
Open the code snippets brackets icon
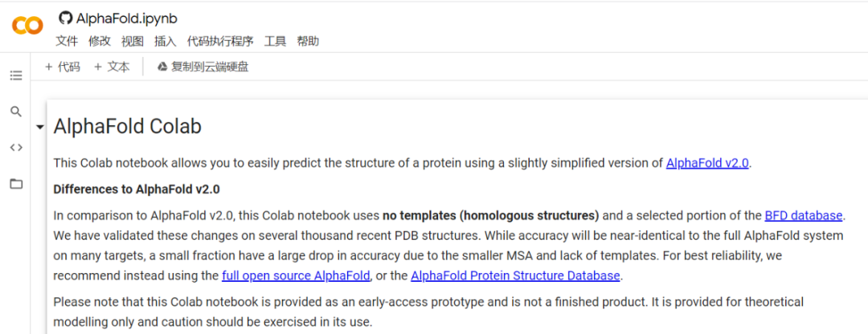(16, 148)
